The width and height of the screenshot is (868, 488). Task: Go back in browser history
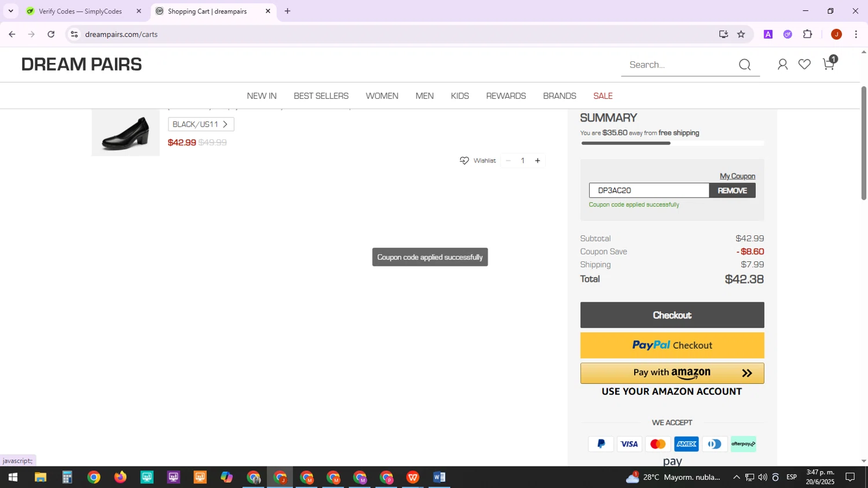tap(12, 35)
